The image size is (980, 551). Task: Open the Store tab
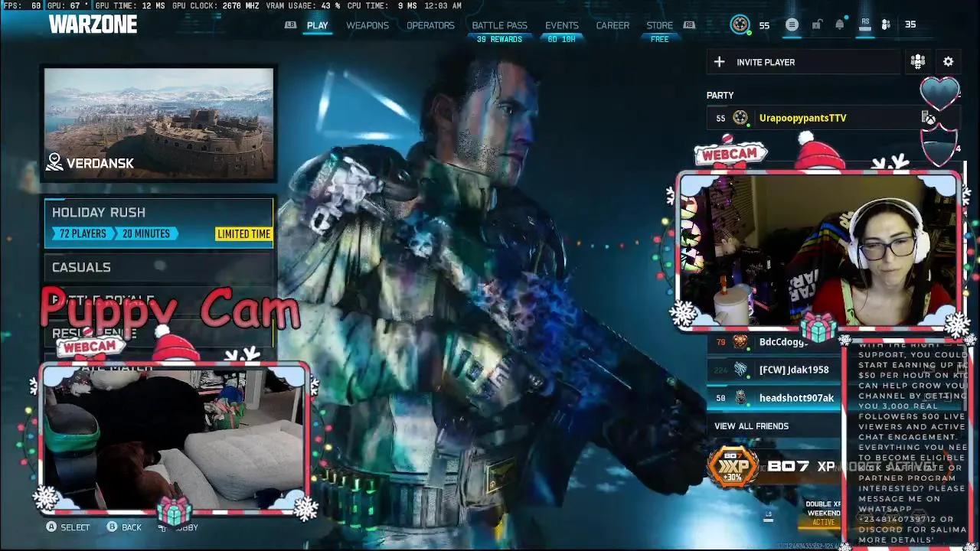pyautogui.click(x=659, y=25)
